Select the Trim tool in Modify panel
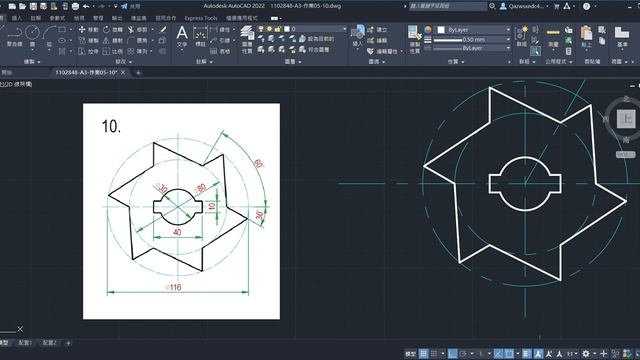This screenshot has height=360, width=640. point(137,30)
